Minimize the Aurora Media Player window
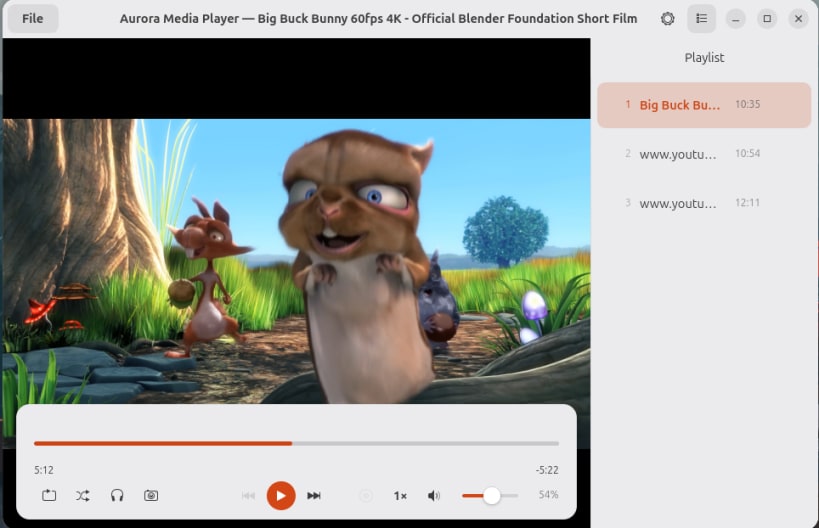The height and width of the screenshot is (528, 819). 735,19
